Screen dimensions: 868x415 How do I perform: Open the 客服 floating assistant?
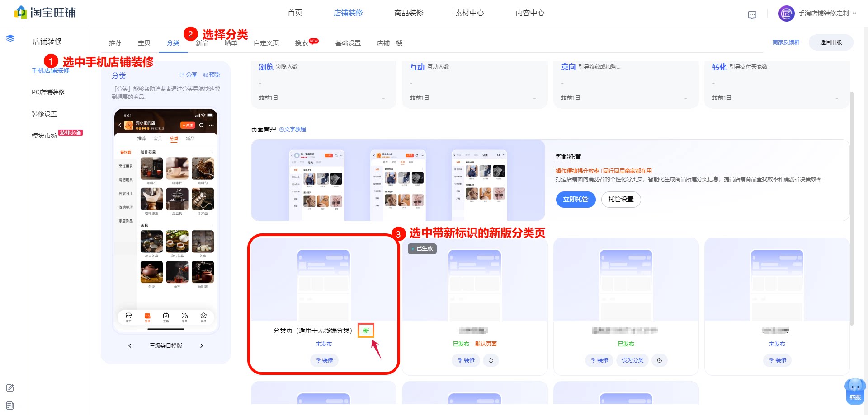click(x=855, y=391)
